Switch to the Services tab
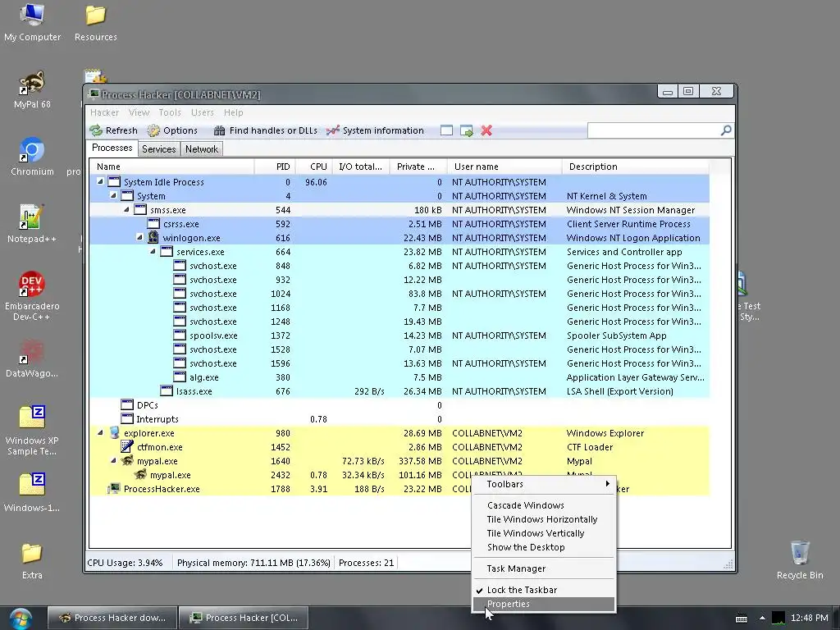 click(x=159, y=149)
